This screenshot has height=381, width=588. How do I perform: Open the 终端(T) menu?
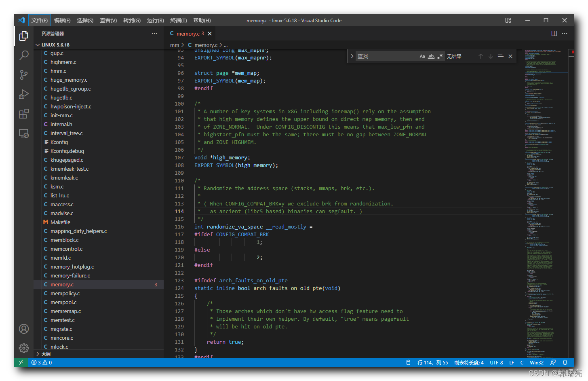click(x=178, y=20)
